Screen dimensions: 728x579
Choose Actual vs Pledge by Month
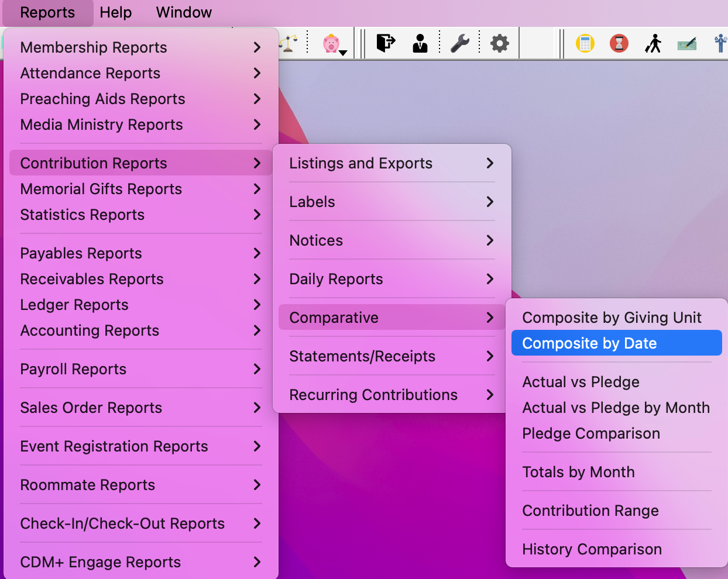tap(616, 408)
